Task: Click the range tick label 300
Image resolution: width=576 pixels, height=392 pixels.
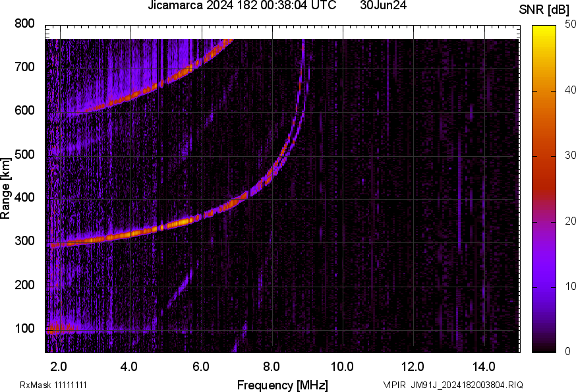Action: (24, 241)
